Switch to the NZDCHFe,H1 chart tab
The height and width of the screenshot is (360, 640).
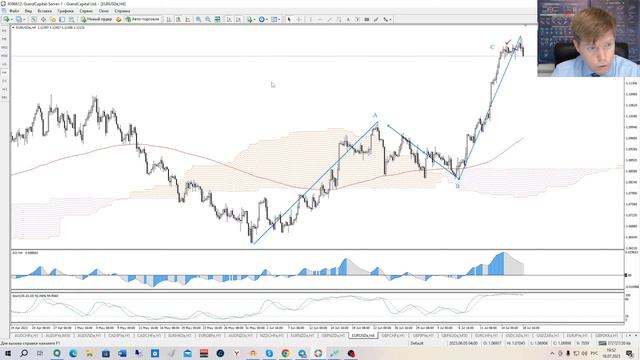point(271,336)
